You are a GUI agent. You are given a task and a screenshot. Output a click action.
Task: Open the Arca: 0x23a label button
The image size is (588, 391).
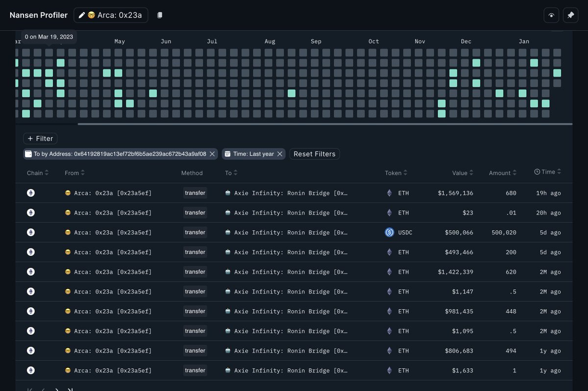[x=111, y=15]
